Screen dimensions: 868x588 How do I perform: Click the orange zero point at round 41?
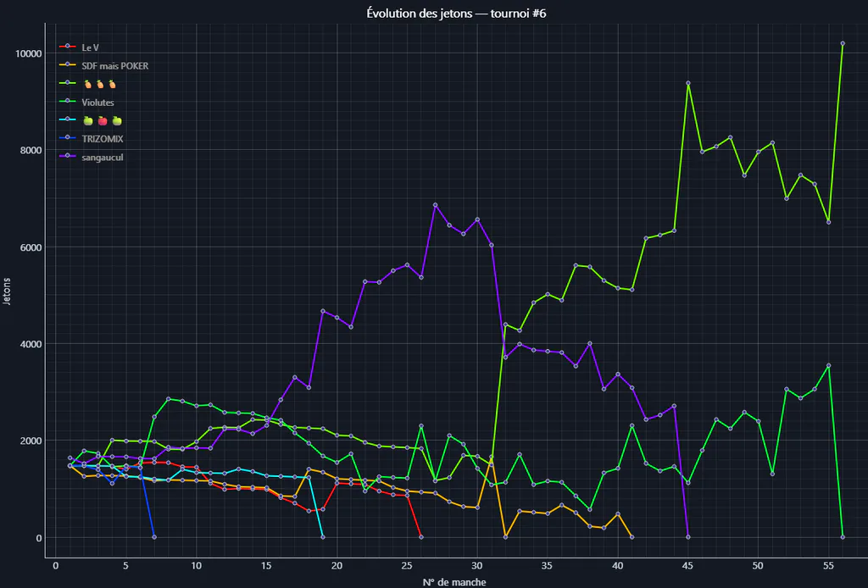(x=632, y=536)
